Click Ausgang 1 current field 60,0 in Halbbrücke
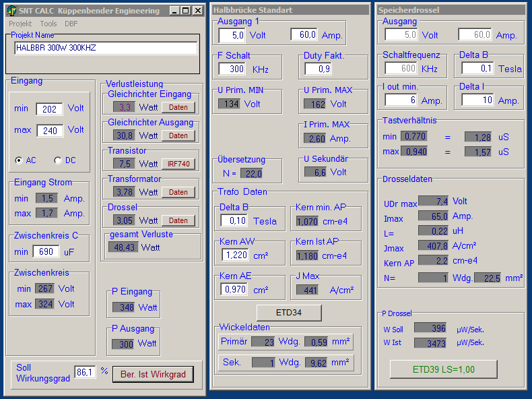The height and width of the screenshot is (399, 532). pos(304,34)
